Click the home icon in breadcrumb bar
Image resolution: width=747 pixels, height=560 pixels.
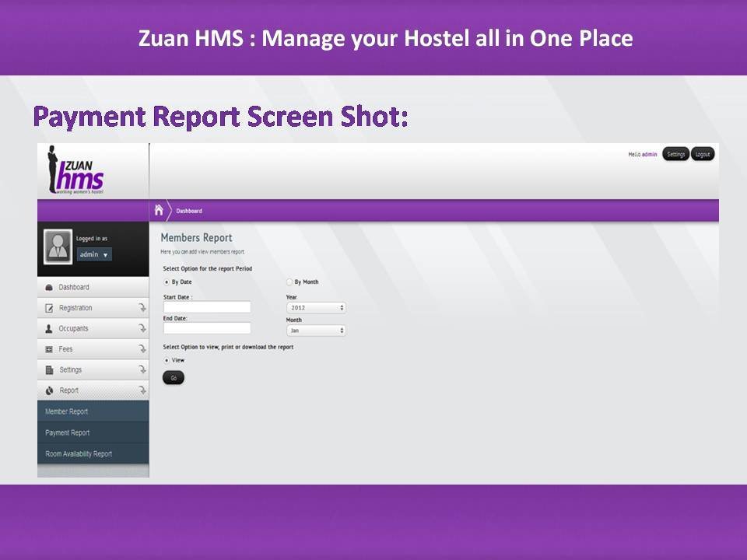coord(159,210)
